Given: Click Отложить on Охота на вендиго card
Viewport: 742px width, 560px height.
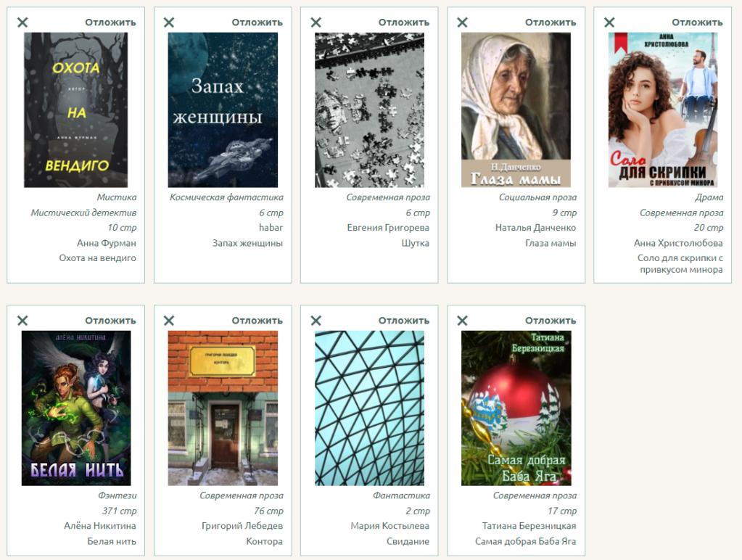Looking at the screenshot, I should (x=110, y=22).
